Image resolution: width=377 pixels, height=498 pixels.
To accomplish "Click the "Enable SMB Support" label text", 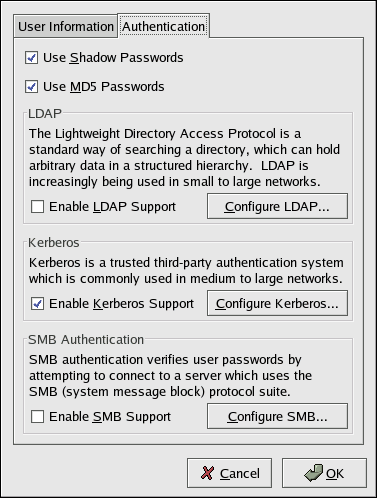I will (x=110, y=417).
